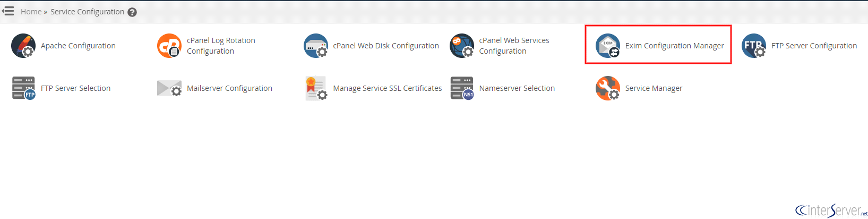Click the Mailserver Configuration text link
868x219 pixels.
pyautogui.click(x=229, y=88)
